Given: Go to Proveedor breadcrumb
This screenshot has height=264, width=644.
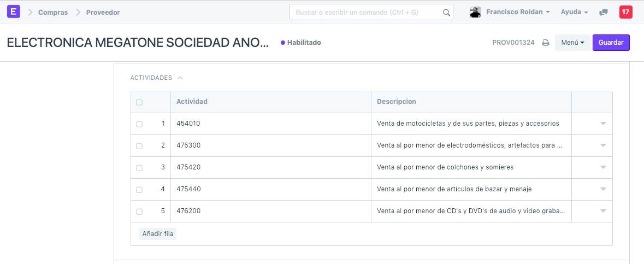Looking at the screenshot, I should tap(103, 13).
